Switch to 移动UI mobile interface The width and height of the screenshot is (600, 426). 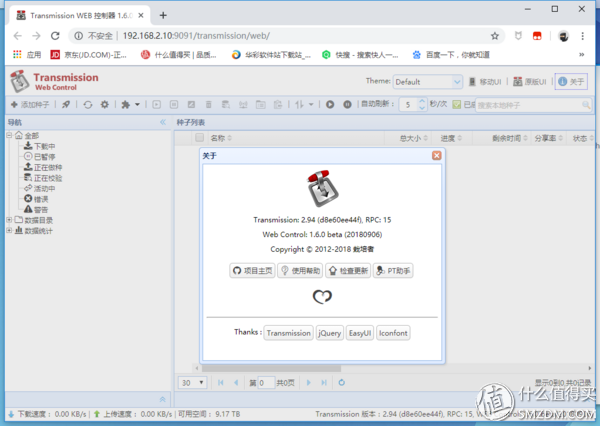[485, 82]
